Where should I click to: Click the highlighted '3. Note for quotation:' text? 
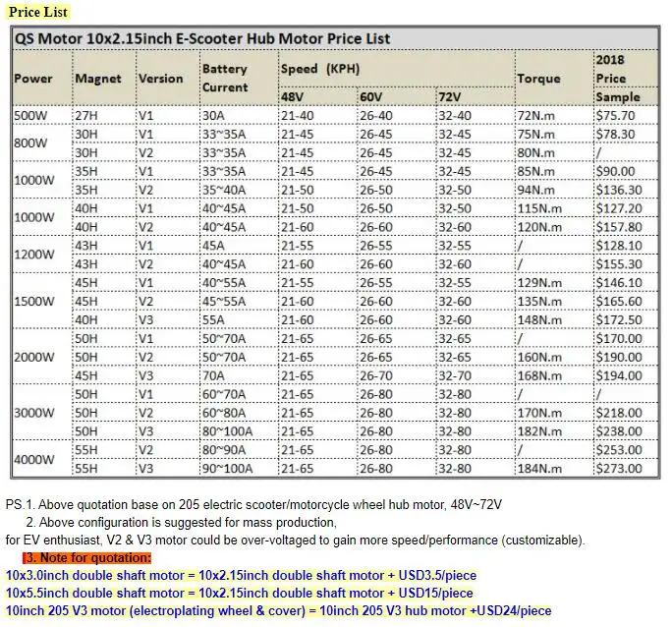click(x=87, y=558)
